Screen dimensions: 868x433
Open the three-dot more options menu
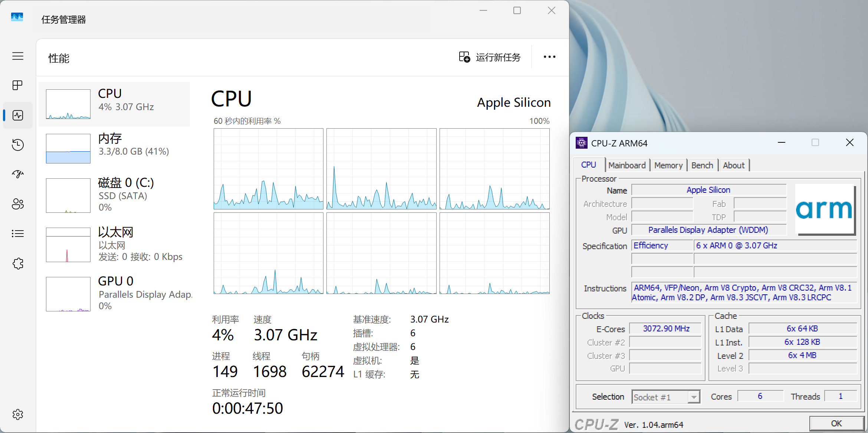[x=549, y=57]
